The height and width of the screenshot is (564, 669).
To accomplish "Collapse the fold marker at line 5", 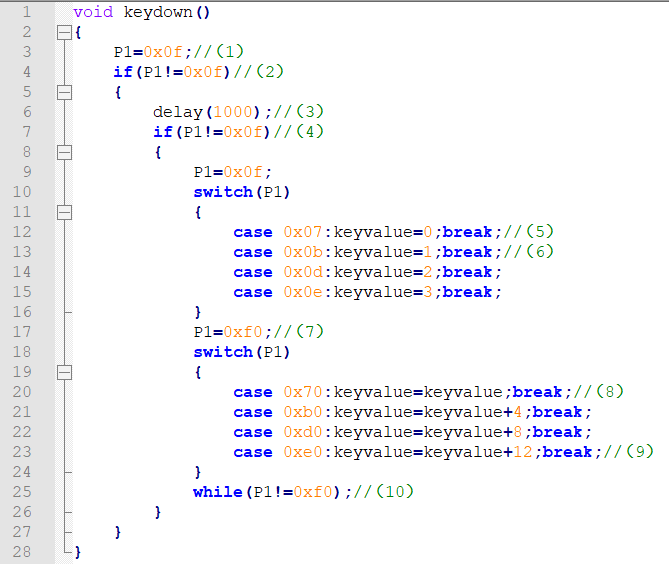I will pyautogui.click(x=64, y=93).
